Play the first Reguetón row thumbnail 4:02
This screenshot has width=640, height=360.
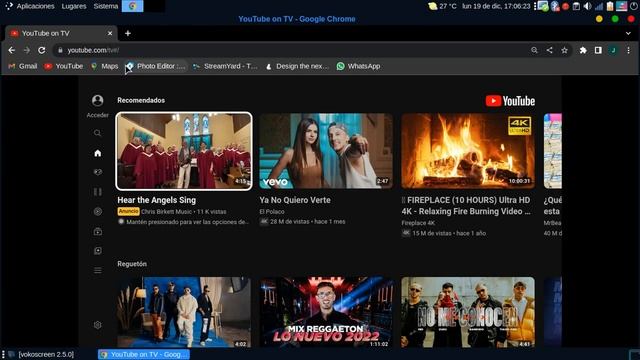[184, 312]
